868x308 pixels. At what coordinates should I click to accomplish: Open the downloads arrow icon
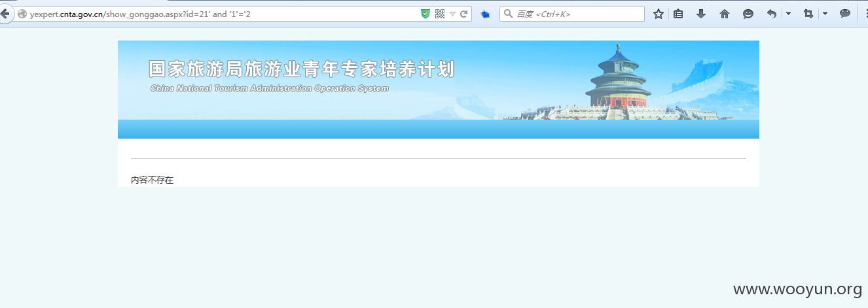[701, 14]
